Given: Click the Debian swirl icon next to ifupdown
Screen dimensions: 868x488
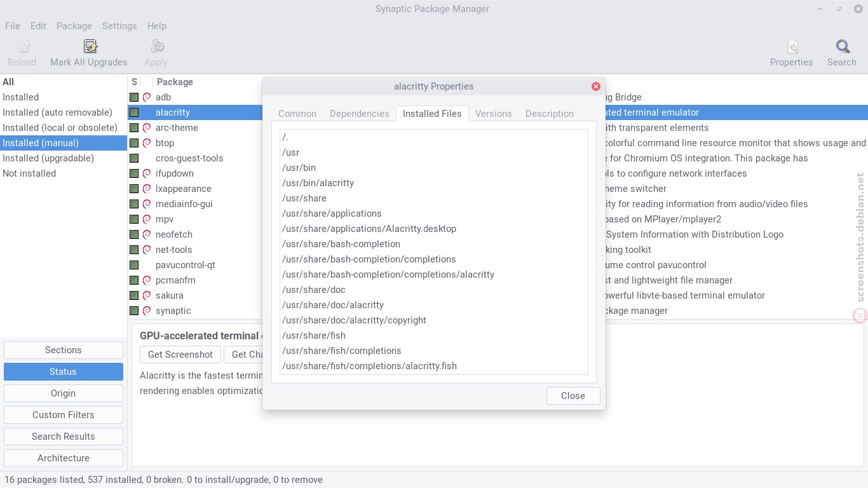Looking at the screenshot, I should [147, 173].
